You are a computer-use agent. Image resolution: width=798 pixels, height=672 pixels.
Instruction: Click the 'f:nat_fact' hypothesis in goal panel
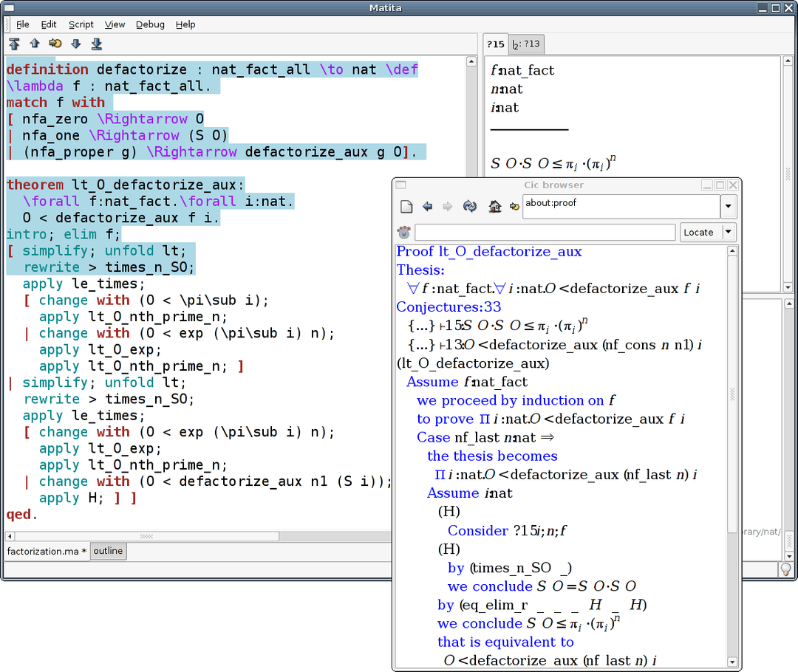tap(522, 71)
